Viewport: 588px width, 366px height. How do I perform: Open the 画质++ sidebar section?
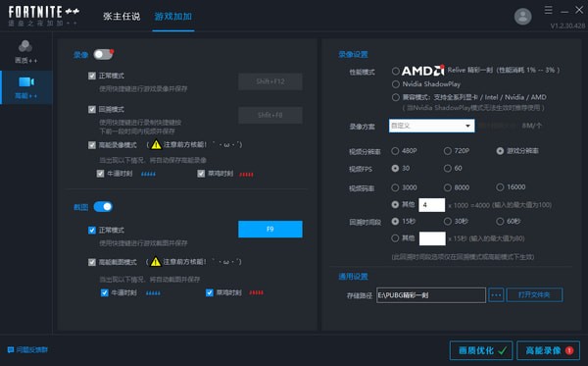[x=25, y=52]
